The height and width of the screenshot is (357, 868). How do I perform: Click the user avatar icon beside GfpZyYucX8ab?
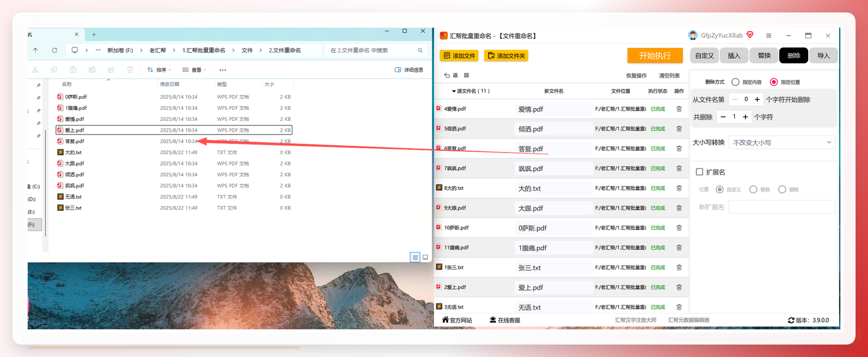pyautogui.click(x=693, y=35)
